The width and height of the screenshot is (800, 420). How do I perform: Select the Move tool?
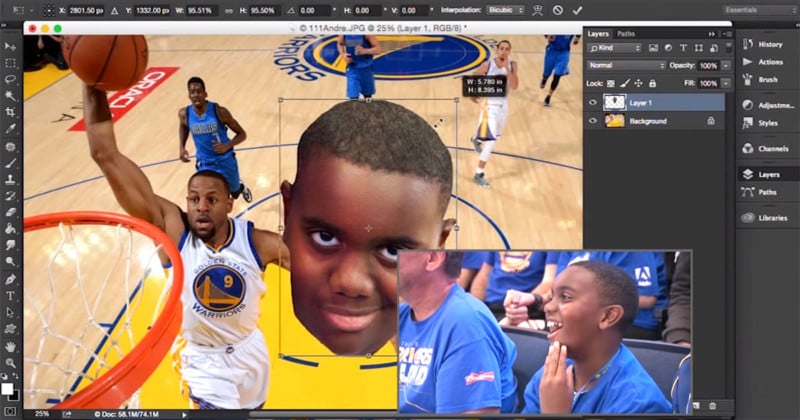pos(10,46)
